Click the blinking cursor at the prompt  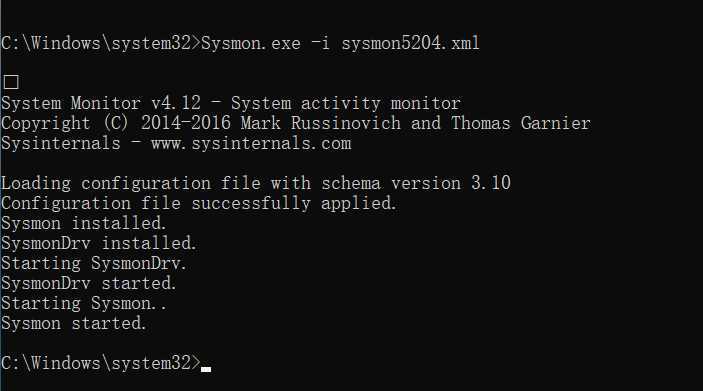click(x=206, y=369)
